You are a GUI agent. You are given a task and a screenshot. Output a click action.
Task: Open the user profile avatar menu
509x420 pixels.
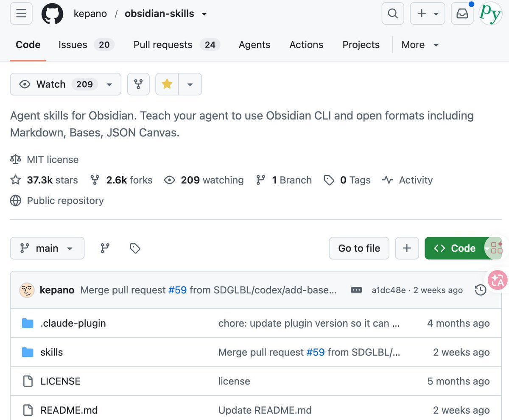490,14
